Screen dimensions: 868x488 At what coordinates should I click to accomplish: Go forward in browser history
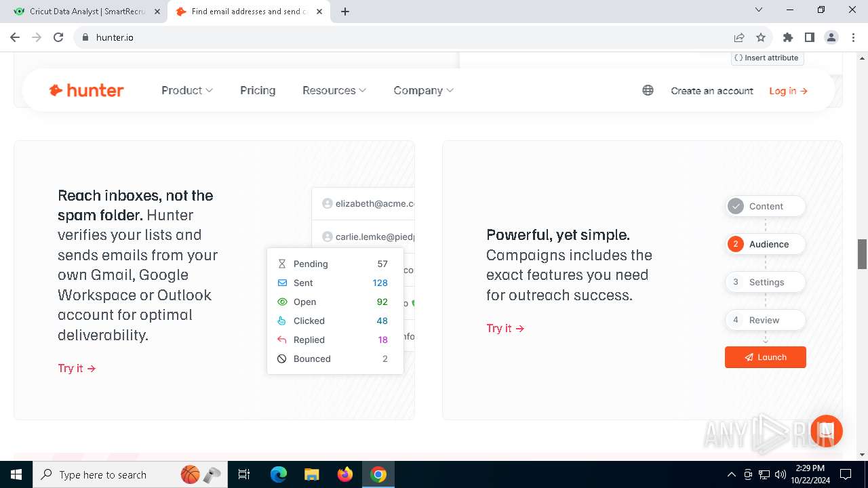click(x=37, y=37)
